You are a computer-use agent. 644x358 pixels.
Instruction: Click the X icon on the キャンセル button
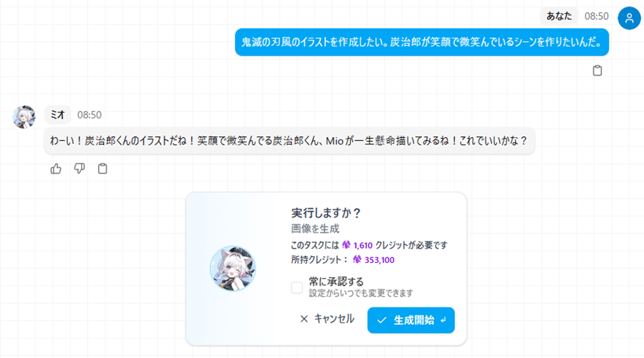pos(304,319)
